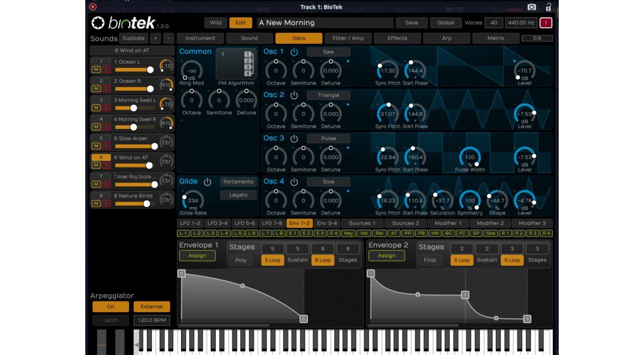
Task: Click Osc 4 Symmetry knob
Action: click(470, 200)
